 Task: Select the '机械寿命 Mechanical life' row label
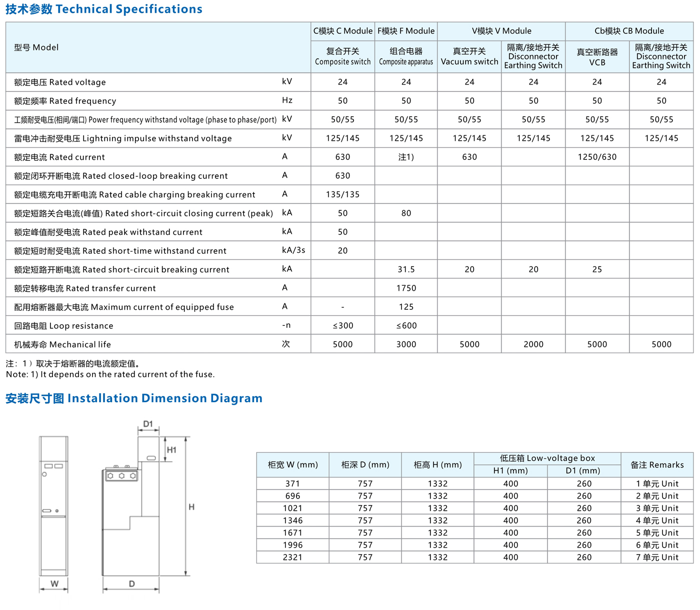(62, 345)
